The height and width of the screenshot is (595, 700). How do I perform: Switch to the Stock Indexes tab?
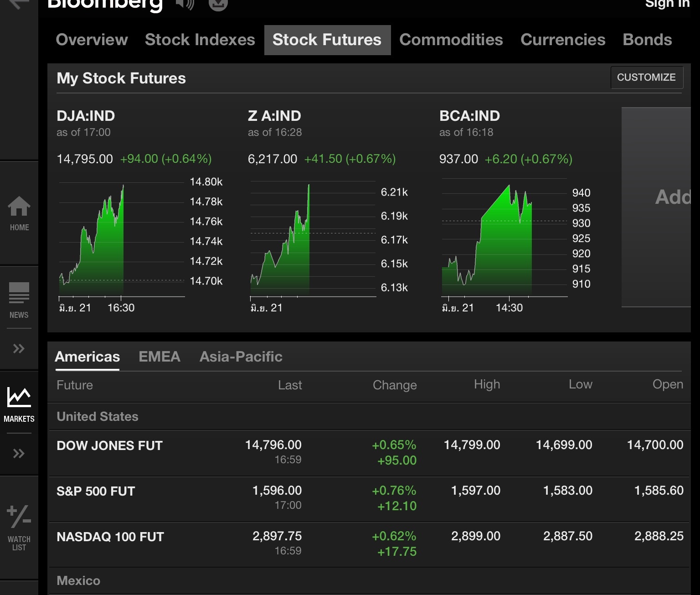200,40
